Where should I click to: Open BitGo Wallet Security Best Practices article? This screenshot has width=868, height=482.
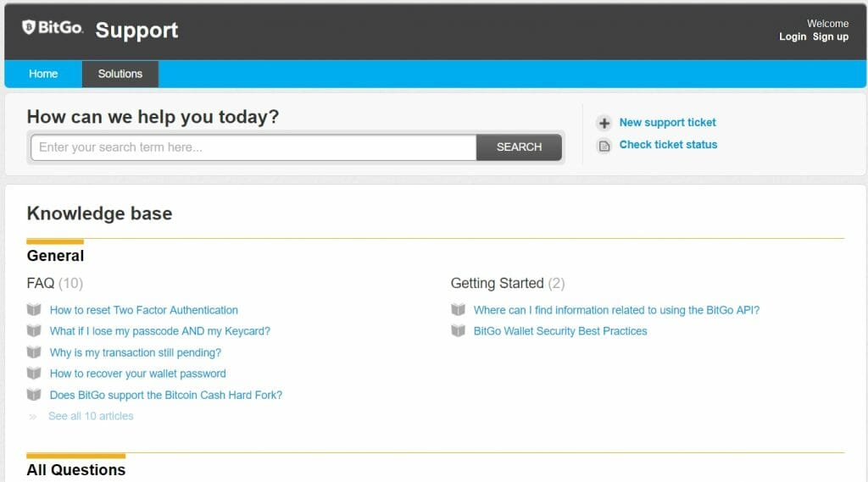point(560,331)
